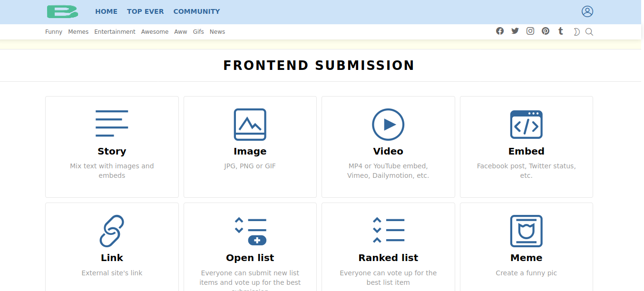Browse the Awesome category

(155, 32)
